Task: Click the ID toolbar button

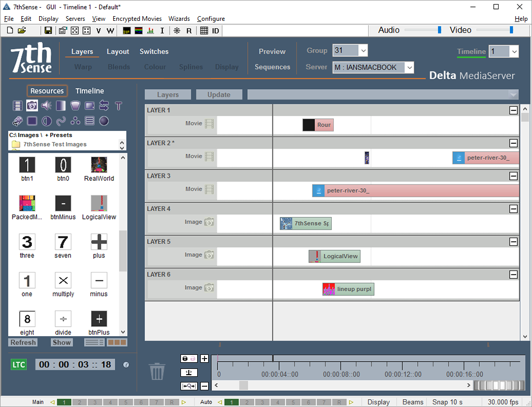Action: tap(215, 31)
